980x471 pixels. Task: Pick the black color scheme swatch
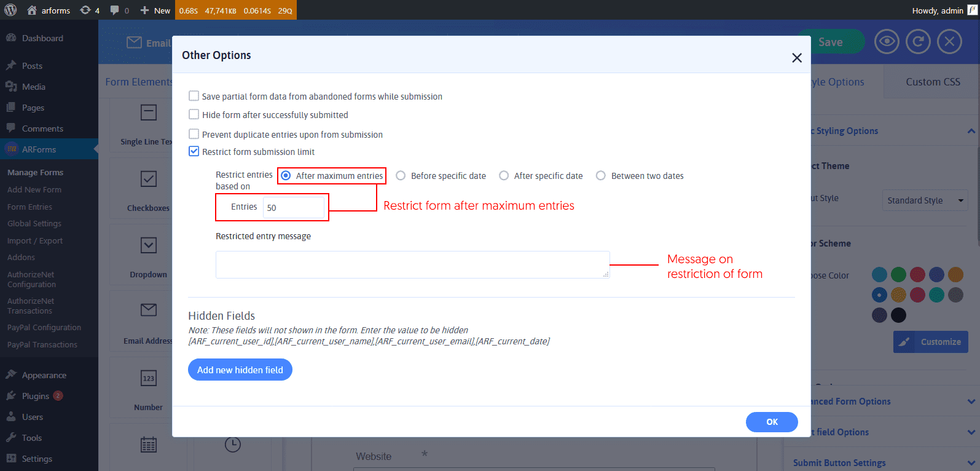point(898,315)
